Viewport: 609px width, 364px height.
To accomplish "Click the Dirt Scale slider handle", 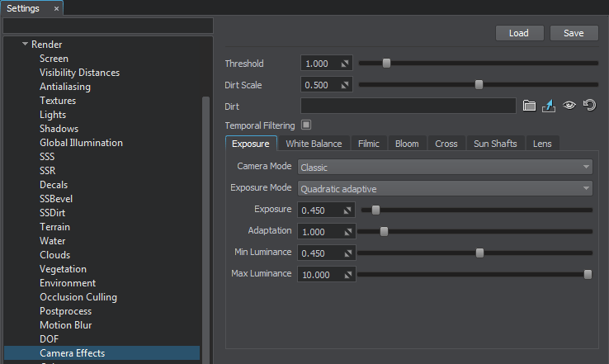I will tap(479, 84).
